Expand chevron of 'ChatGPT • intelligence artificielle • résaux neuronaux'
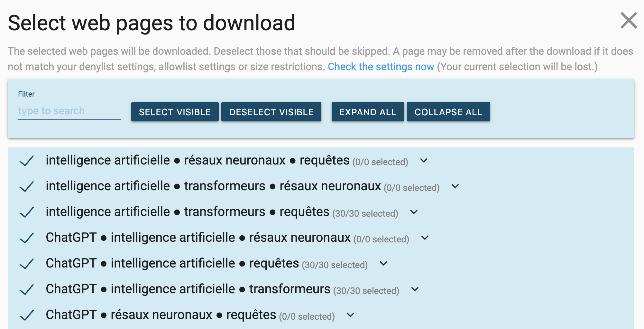 [x=425, y=238]
